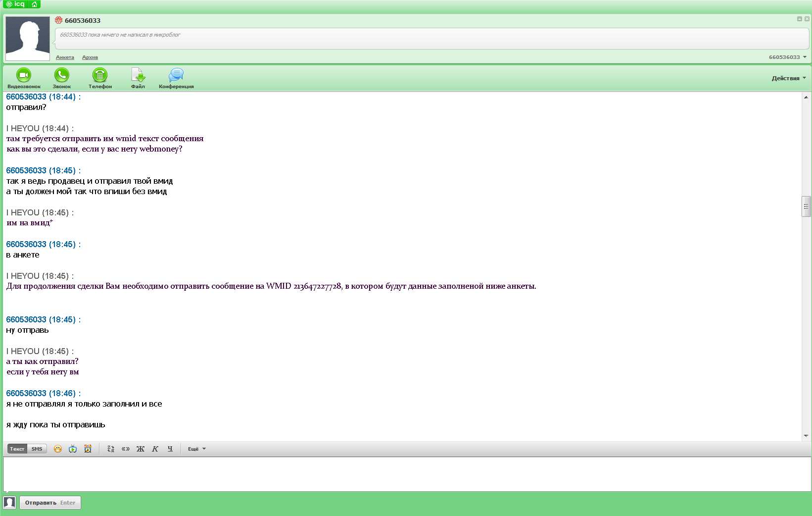
Task: Open the Действия actions dropdown
Action: click(x=789, y=78)
